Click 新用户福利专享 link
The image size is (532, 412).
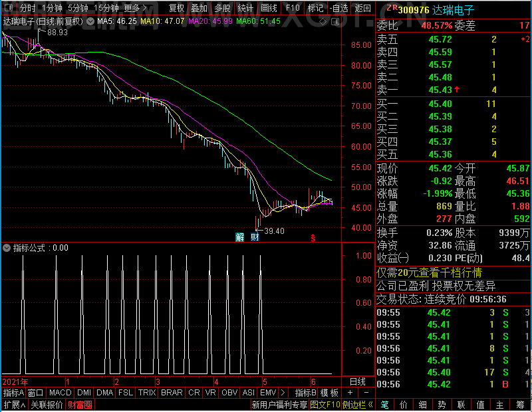click(279, 405)
